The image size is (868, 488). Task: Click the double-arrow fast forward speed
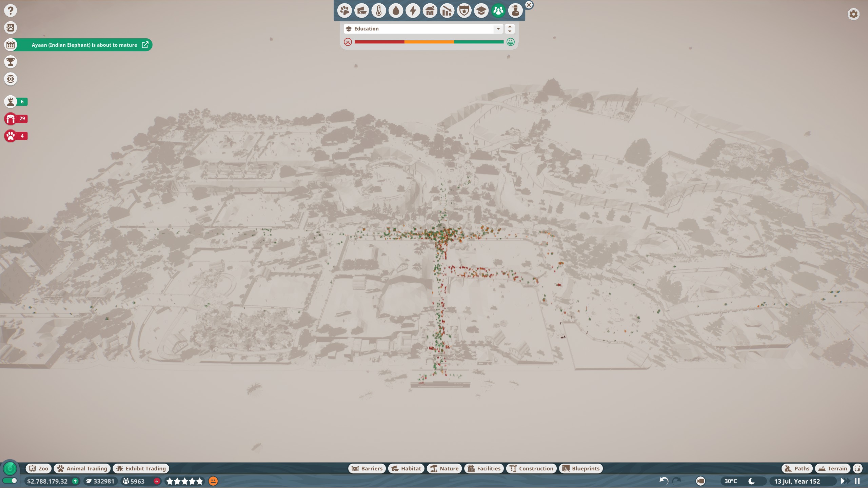tap(849, 481)
